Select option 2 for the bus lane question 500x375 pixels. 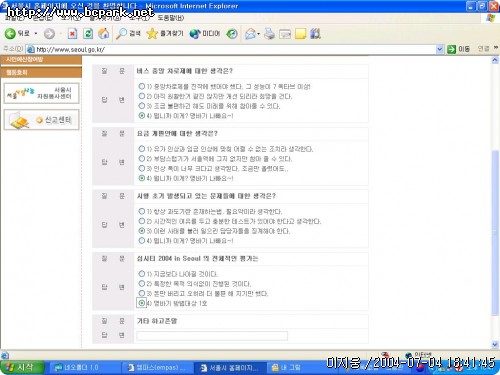tap(141, 96)
